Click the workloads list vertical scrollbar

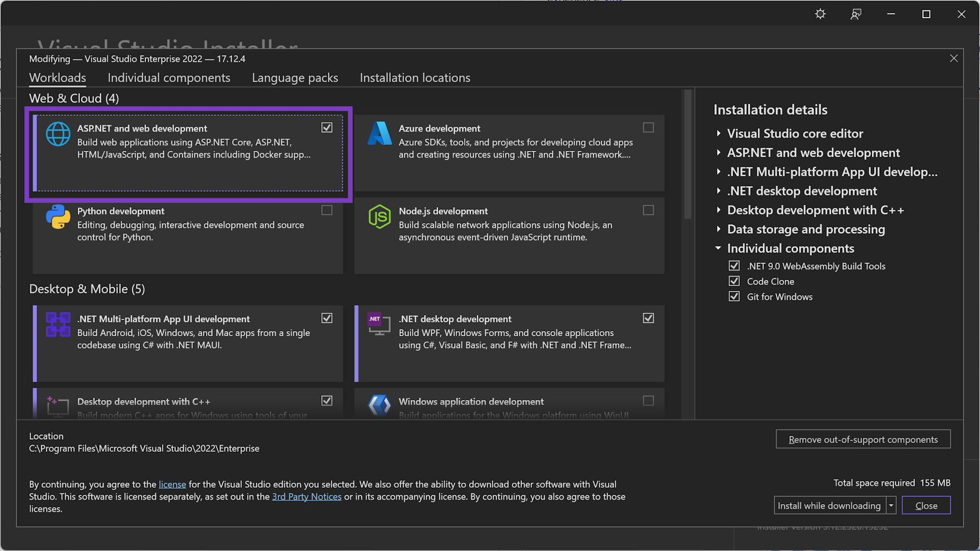(687, 154)
